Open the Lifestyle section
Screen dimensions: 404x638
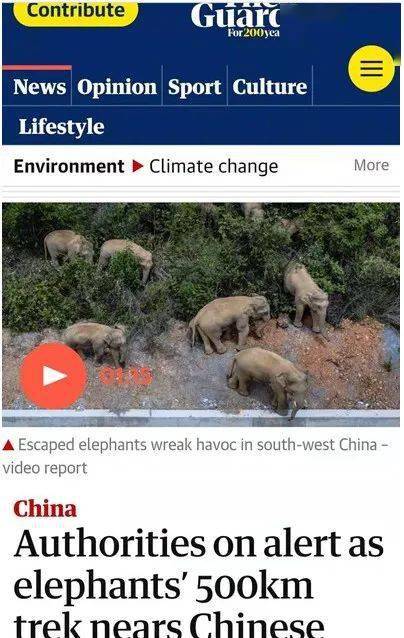click(61, 127)
